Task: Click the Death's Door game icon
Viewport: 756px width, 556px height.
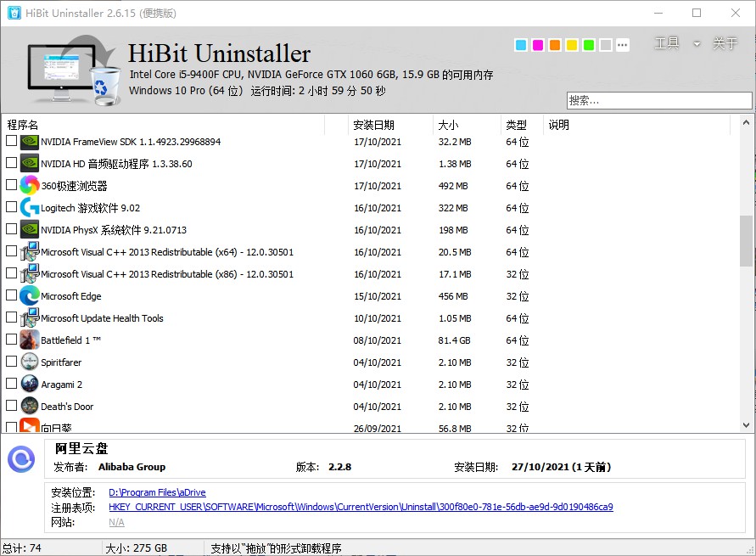Action: pos(30,406)
